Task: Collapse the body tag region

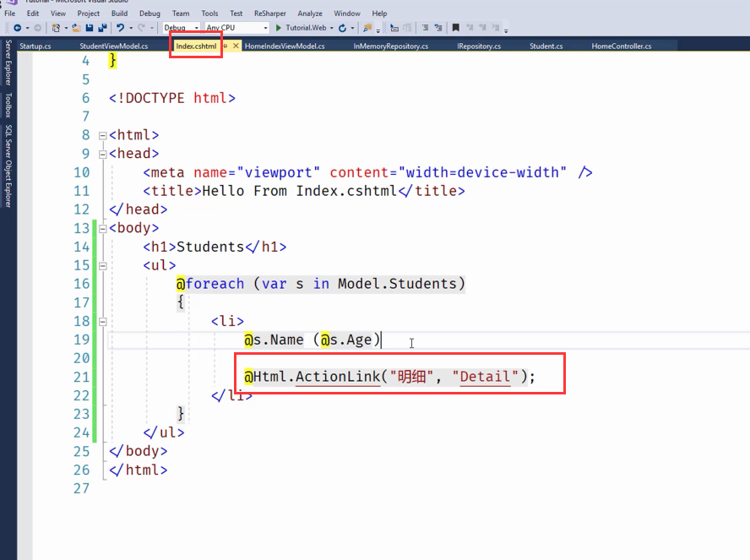Action: click(x=102, y=228)
